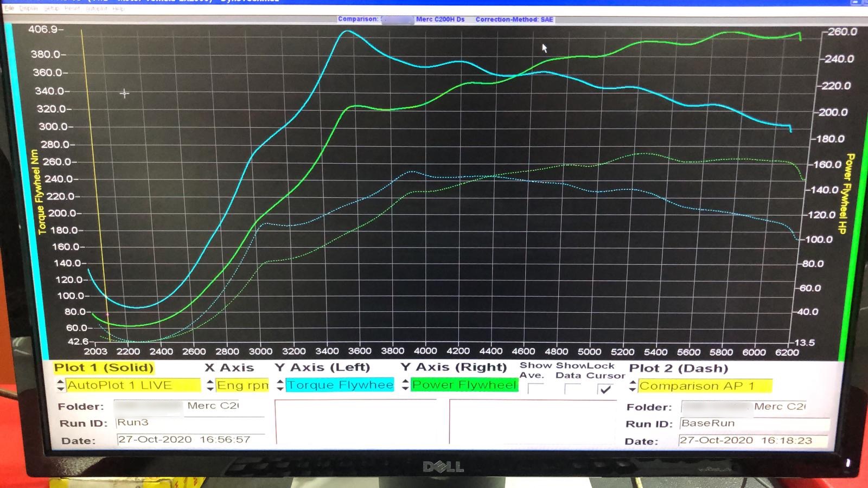The image size is (868, 488).
Task: Enable the Show Data checkbox
Action: (572, 389)
